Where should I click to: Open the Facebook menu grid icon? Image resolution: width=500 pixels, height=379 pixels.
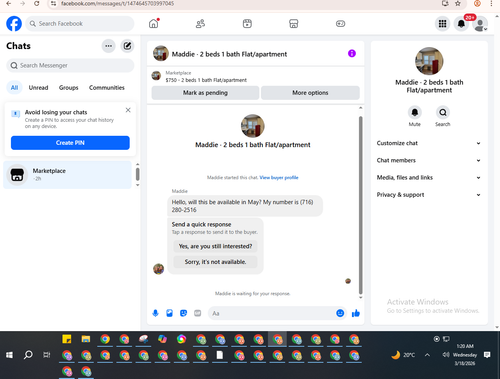click(x=442, y=24)
